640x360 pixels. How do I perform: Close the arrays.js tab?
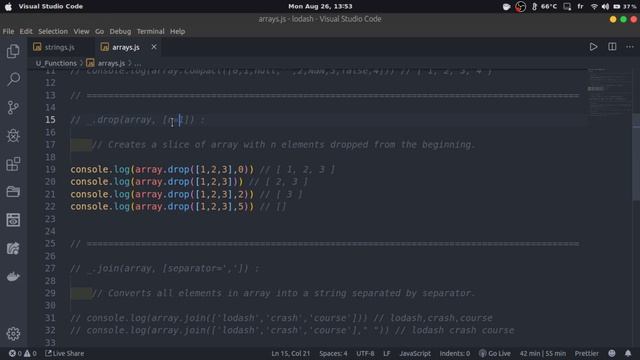tap(154, 47)
